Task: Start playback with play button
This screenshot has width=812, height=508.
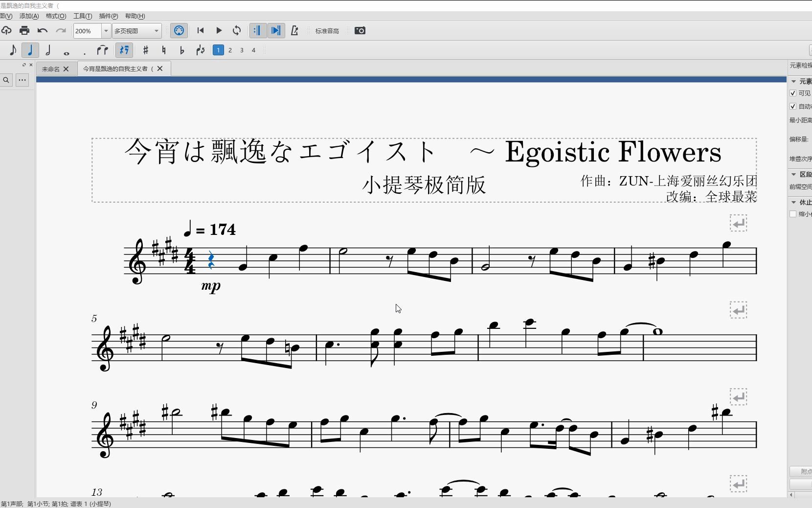Action: tap(219, 31)
